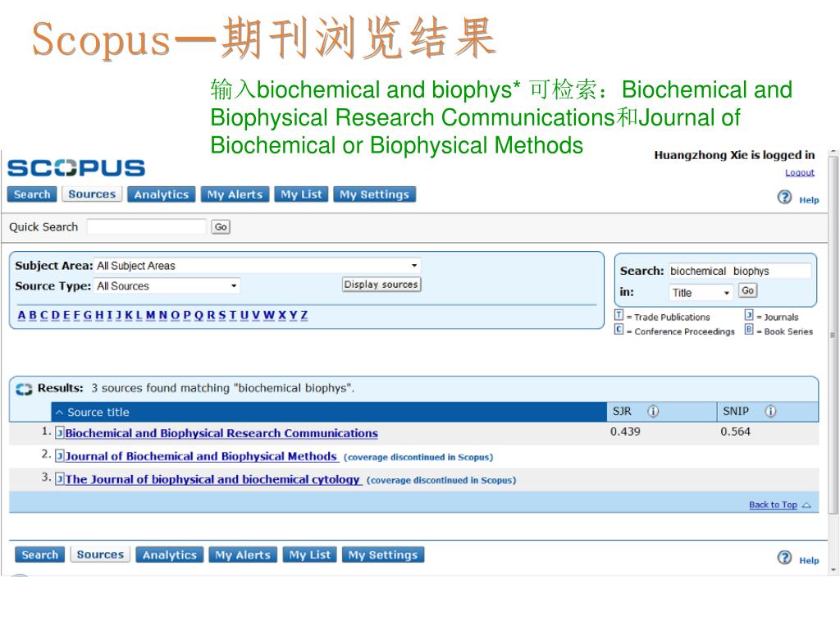Click the SNIP info icon
The image size is (840, 630).
point(770,412)
